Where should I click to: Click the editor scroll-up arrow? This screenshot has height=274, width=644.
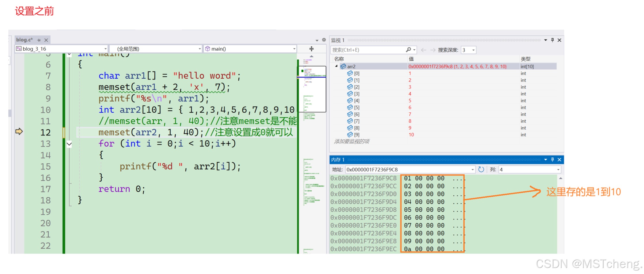pos(311,56)
